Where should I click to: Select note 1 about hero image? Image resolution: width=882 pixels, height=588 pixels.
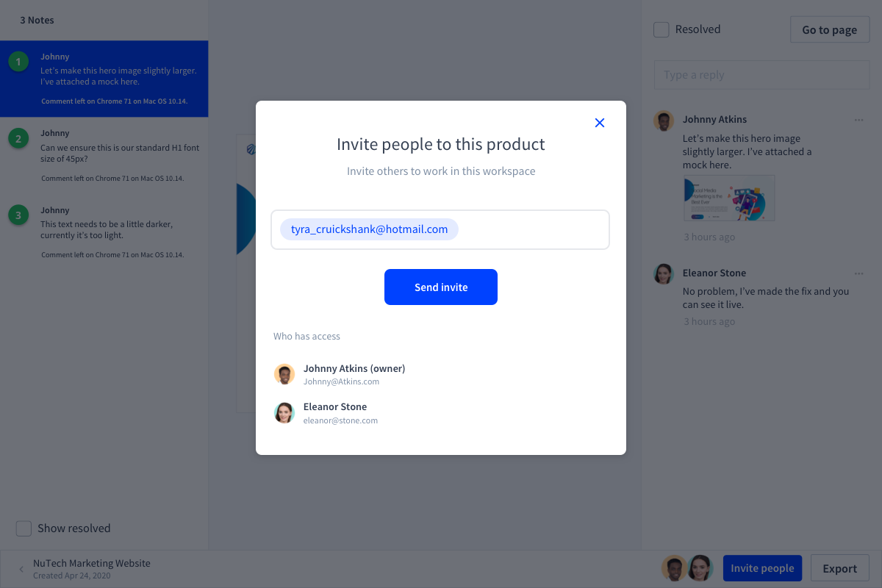[104, 79]
